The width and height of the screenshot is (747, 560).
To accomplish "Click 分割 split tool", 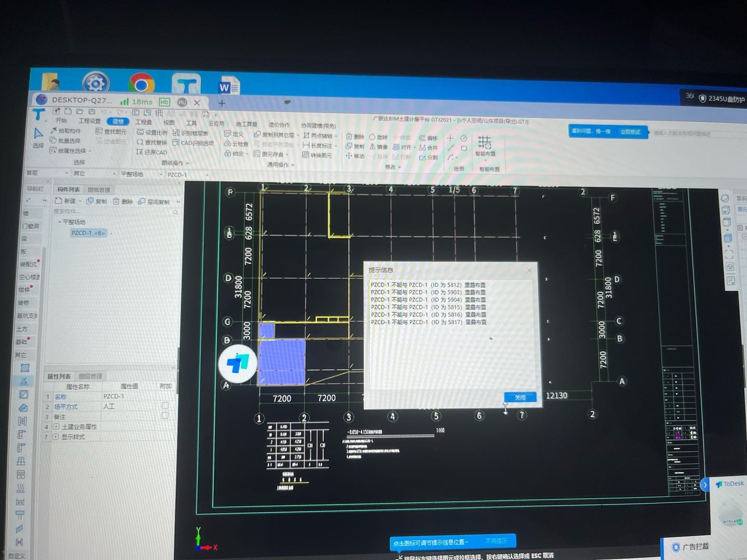I will tap(428, 157).
